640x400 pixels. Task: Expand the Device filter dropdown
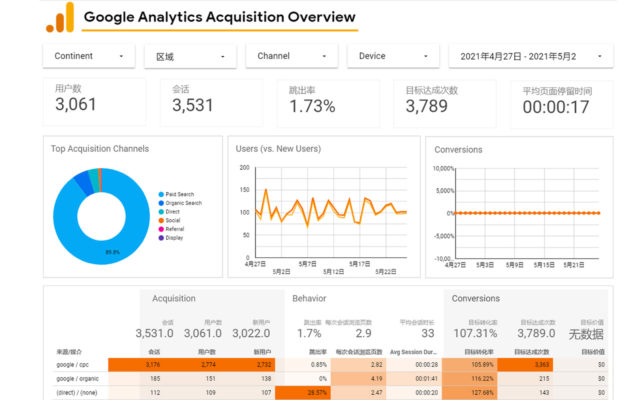pos(393,56)
